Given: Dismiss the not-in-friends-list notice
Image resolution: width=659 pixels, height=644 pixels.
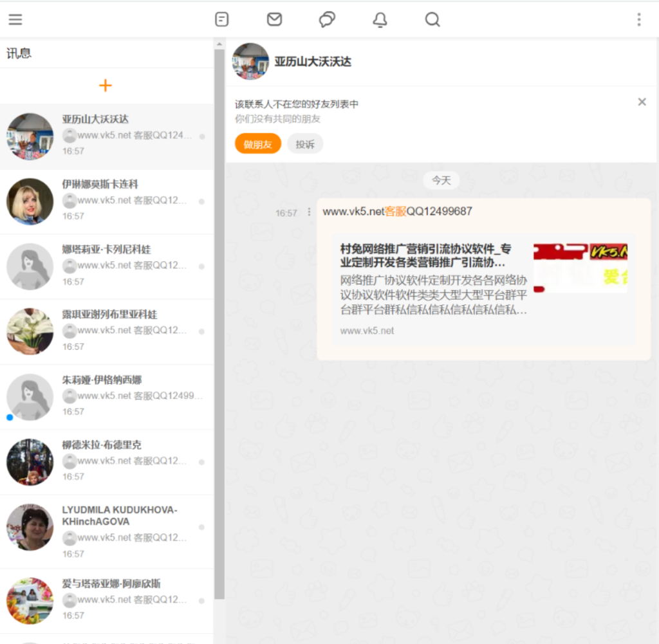Looking at the screenshot, I should click(642, 102).
